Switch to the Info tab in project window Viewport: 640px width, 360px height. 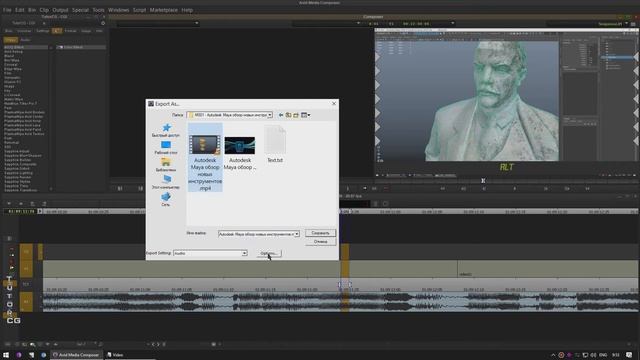99,31
